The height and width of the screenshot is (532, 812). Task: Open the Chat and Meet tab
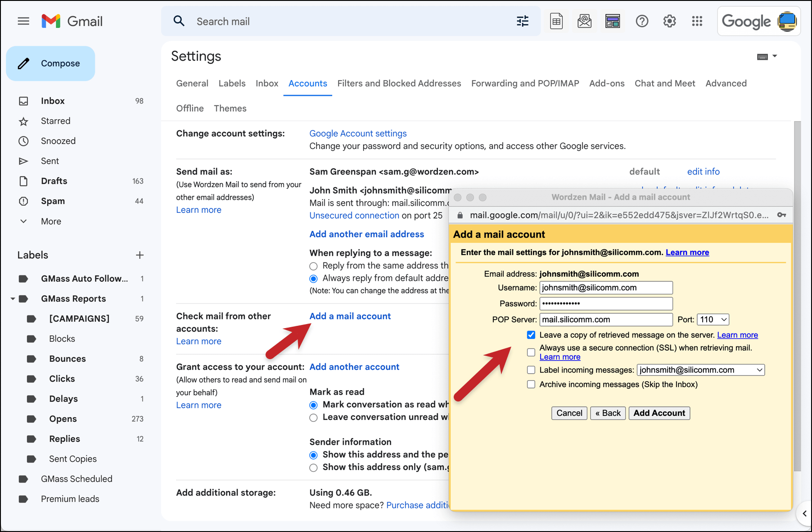coord(665,83)
